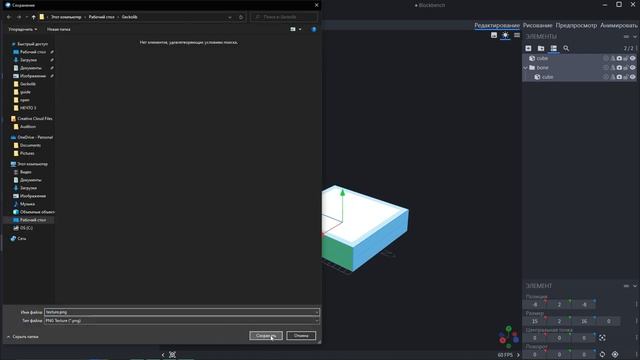This screenshot has height=360, width=640.
Task: Refresh the Geckolib folder listing
Action: (241, 17)
